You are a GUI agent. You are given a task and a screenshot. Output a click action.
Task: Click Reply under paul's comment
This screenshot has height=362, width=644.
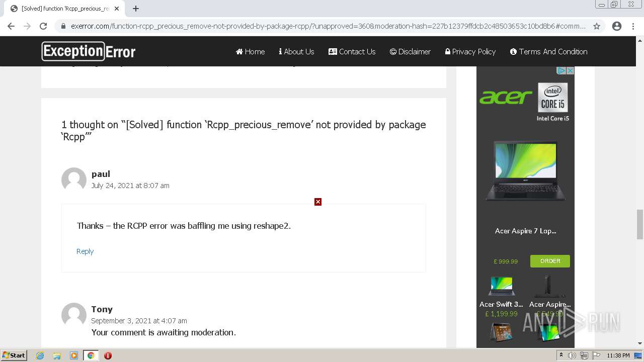(85, 251)
